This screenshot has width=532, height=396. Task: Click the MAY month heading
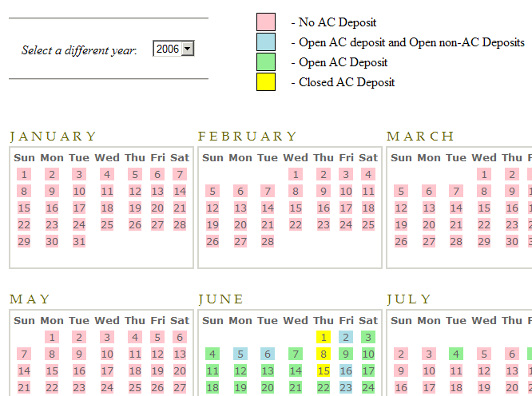tap(30, 299)
